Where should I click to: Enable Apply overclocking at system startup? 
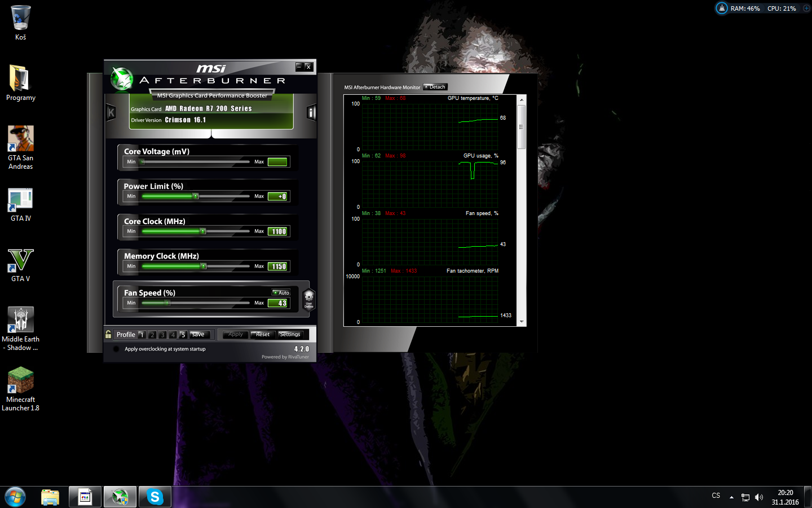coord(116,349)
